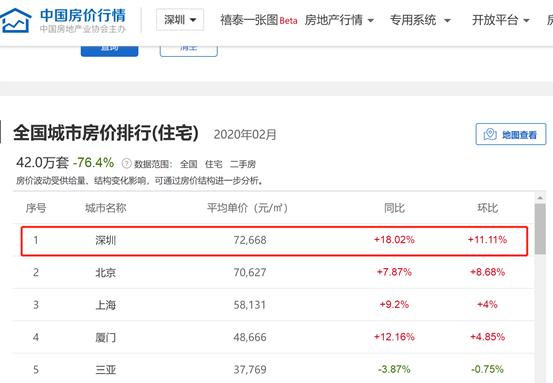Click the +7.87% year-over-year value

pyautogui.click(x=394, y=272)
